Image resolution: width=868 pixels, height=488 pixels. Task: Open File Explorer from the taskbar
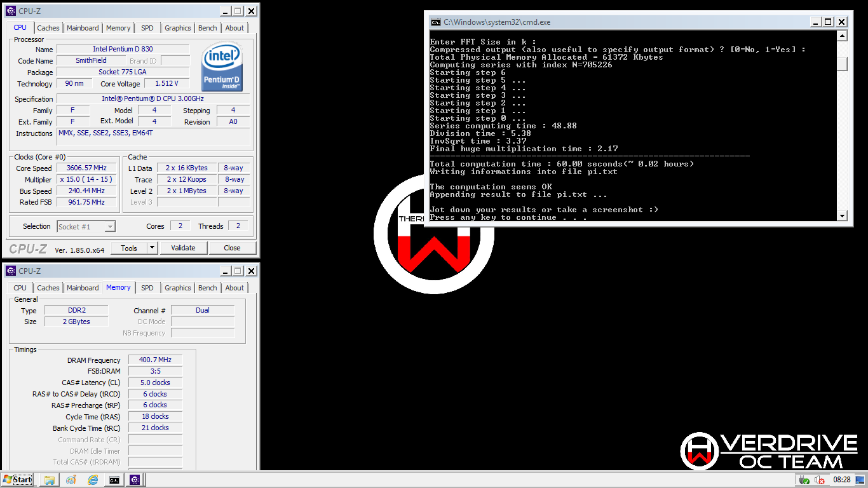click(49, 480)
